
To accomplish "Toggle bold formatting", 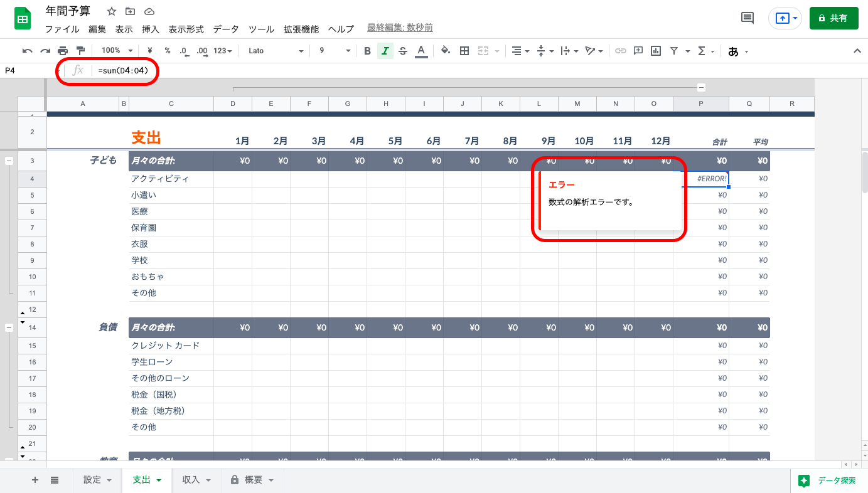I will (x=368, y=51).
